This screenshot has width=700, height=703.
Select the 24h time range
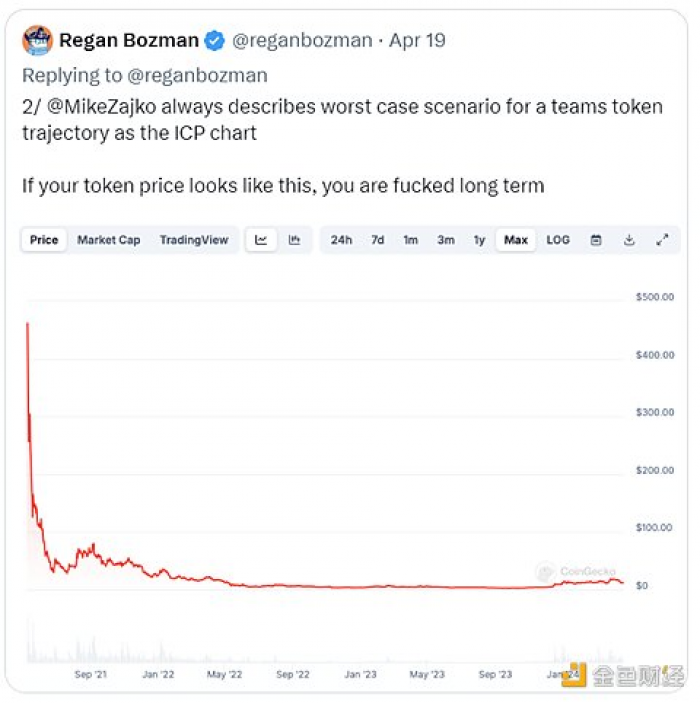341,240
